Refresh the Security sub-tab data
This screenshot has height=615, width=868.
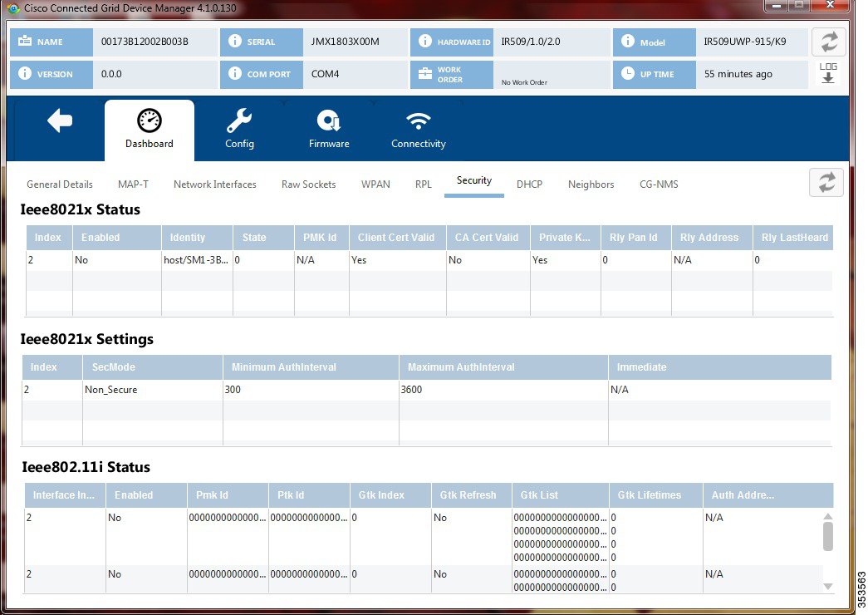pyautogui.click(x=826, y=182)
